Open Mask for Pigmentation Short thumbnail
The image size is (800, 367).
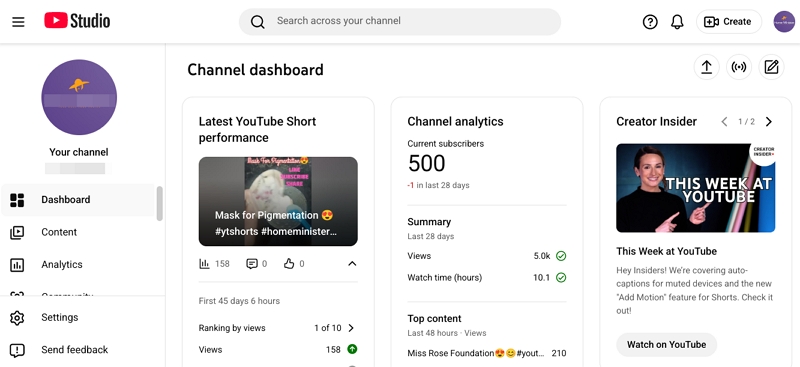278,201
